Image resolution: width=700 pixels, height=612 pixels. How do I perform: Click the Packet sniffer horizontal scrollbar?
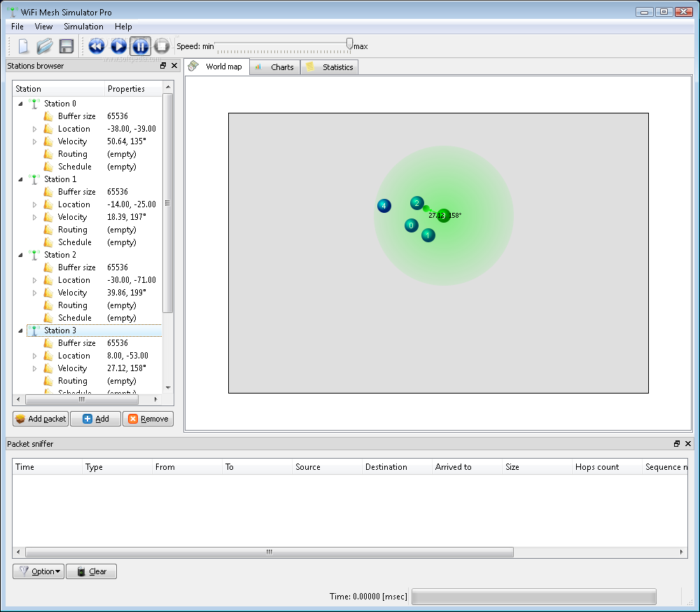pos(269,552)
